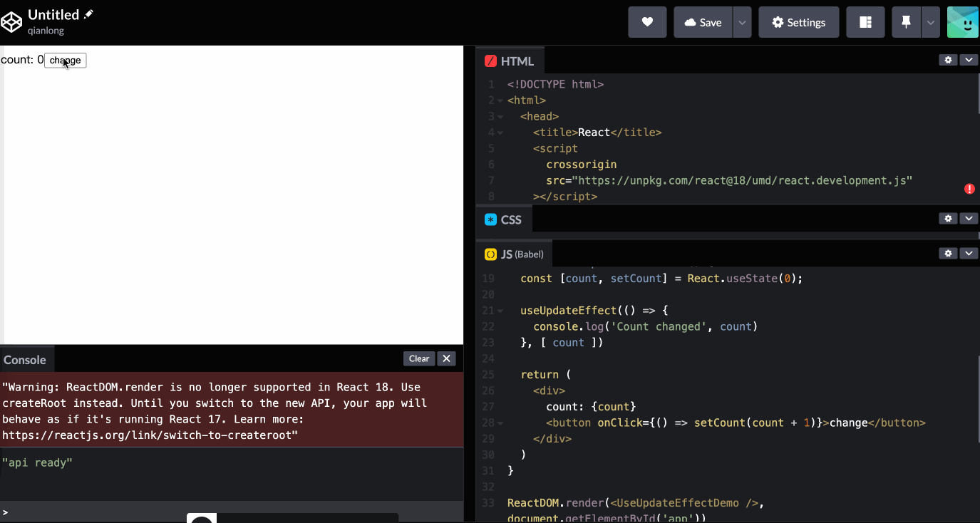Clear the console output
Viewport: 980px width, 523px height.
(x=419, y=358)
